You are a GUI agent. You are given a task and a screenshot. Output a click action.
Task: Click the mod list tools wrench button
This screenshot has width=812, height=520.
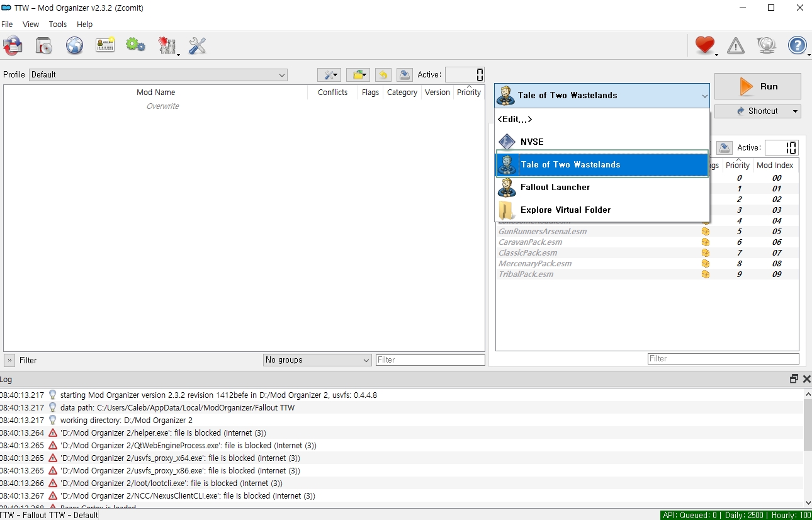pyautogui.click(x=329, y=75)
